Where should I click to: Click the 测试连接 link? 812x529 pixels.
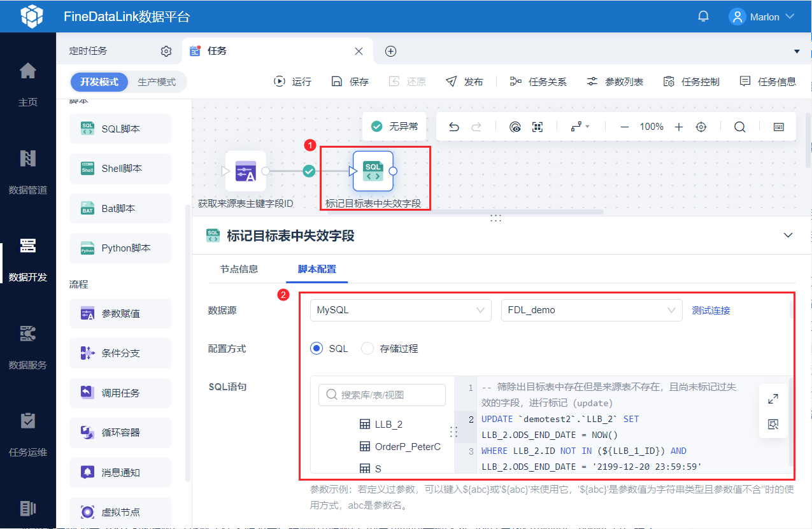[x=711, y=311]
